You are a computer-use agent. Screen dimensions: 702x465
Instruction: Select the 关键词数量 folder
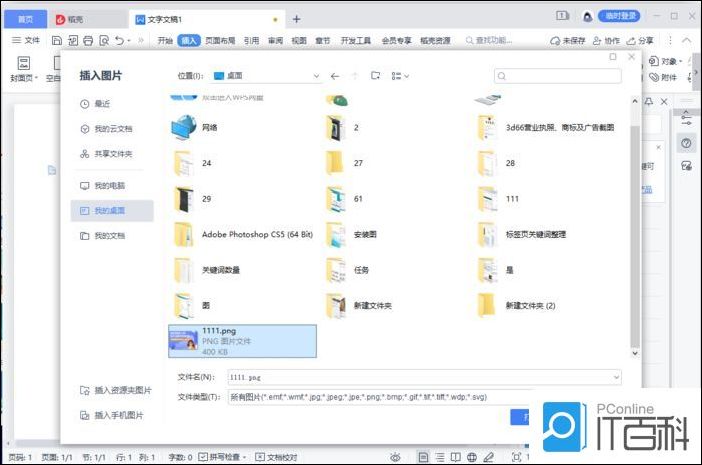[206, 270]
